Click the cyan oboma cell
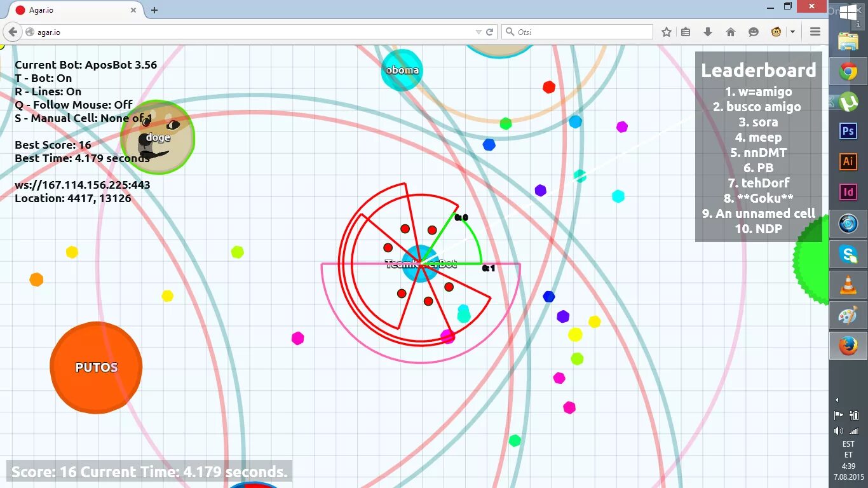 click(402, 70)
